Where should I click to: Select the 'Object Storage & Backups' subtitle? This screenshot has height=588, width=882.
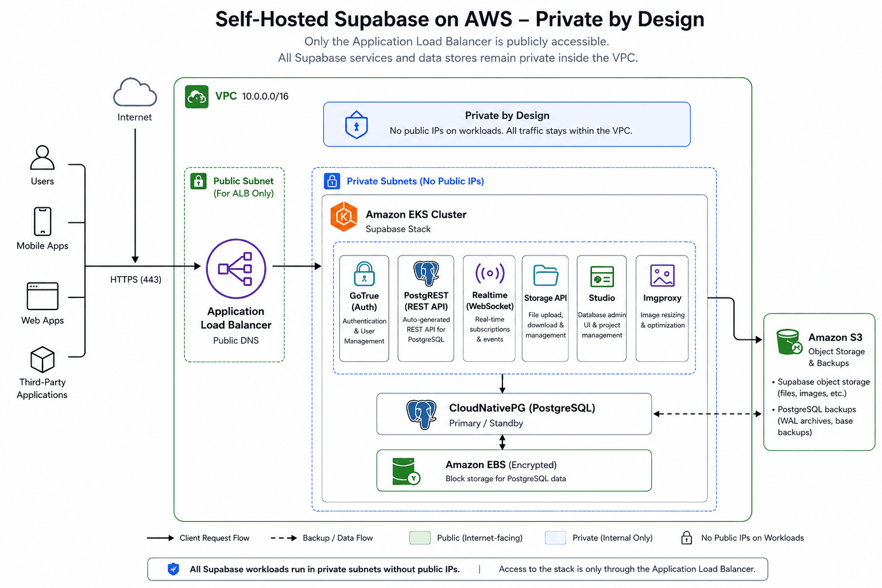click(x=837, y=357)
